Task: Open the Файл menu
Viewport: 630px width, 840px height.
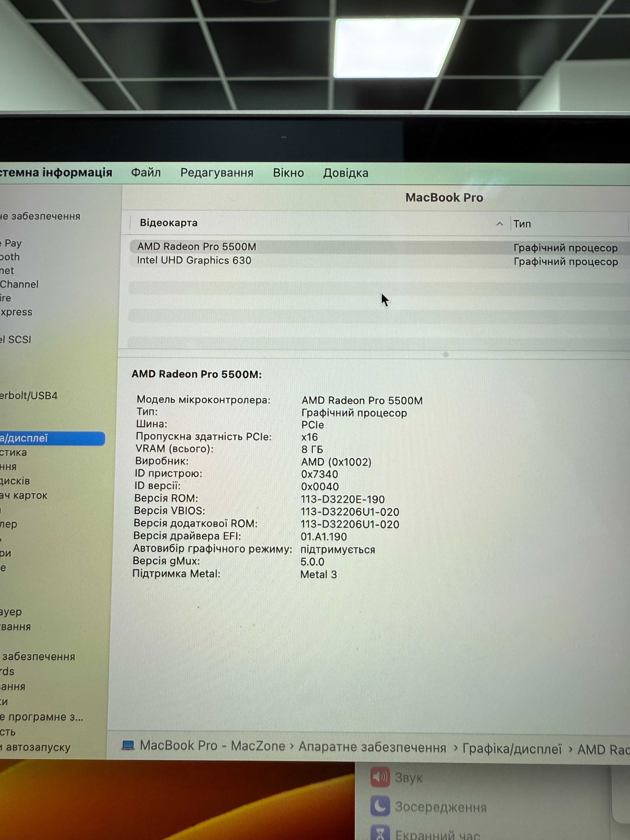Action: [146, 173]
